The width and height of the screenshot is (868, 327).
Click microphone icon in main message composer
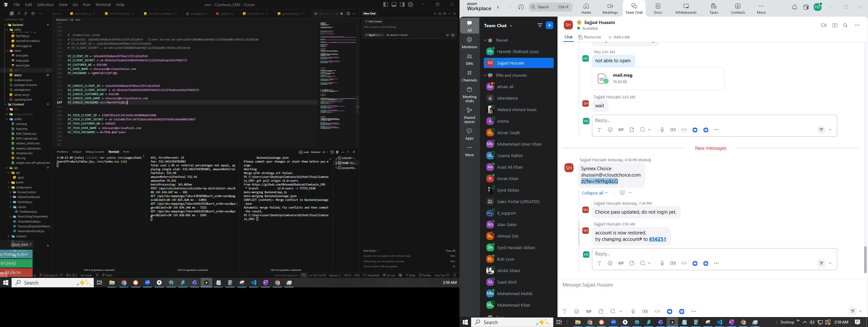click(x=633, y=311)
